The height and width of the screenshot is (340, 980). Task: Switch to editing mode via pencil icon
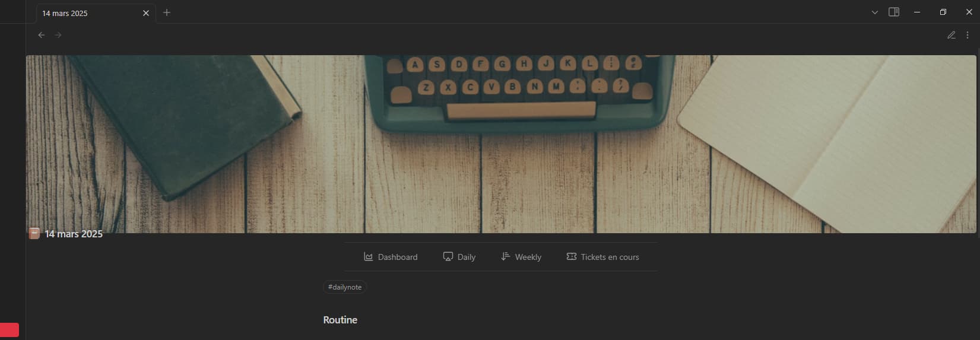(x=952, y=35)
